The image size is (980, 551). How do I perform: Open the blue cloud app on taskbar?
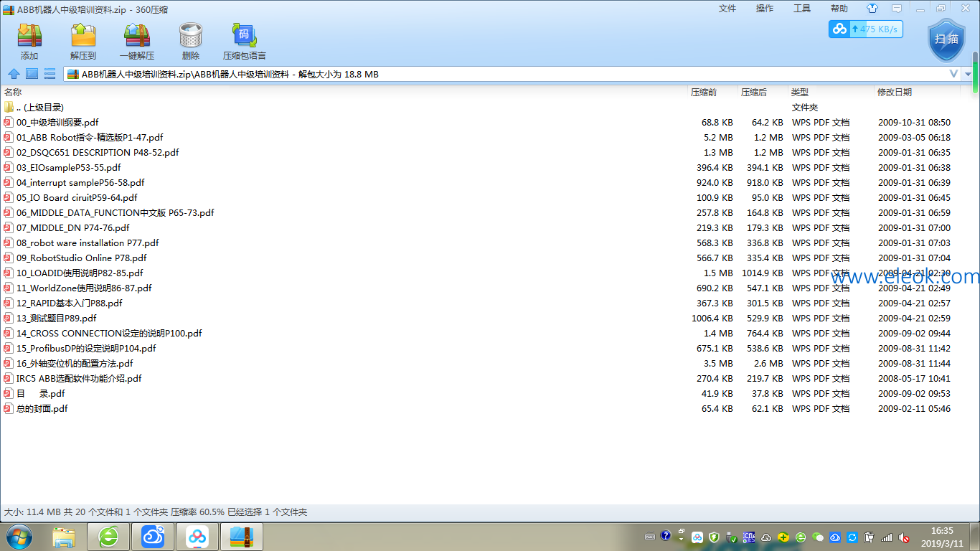point(153,537)
